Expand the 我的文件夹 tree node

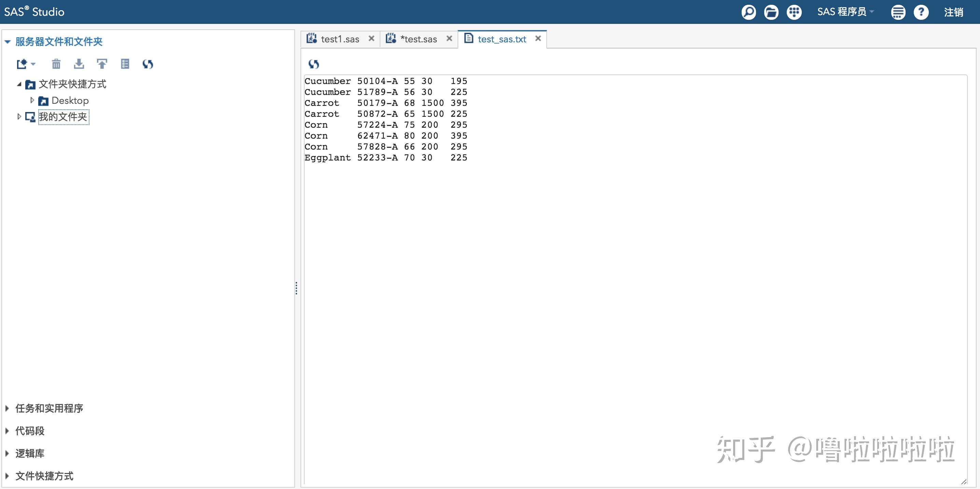[x=19, y=116]
